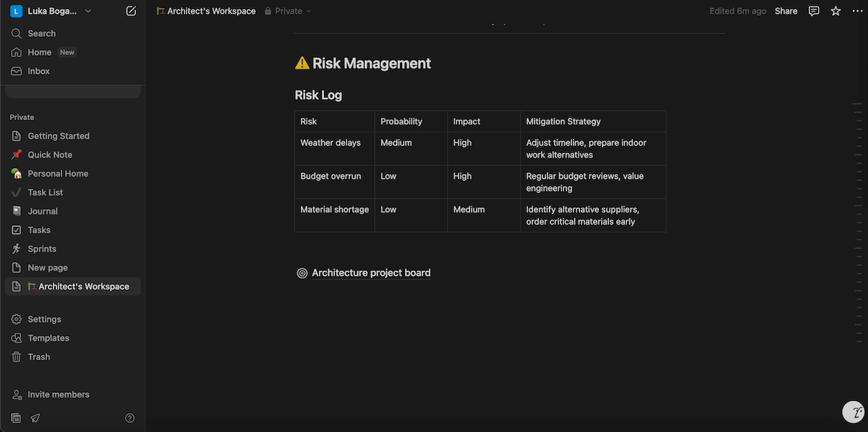The height and width of the screenshot is (432, 868).
Task: Open Settings from the sidebar
Action: (x=43, y=318)
